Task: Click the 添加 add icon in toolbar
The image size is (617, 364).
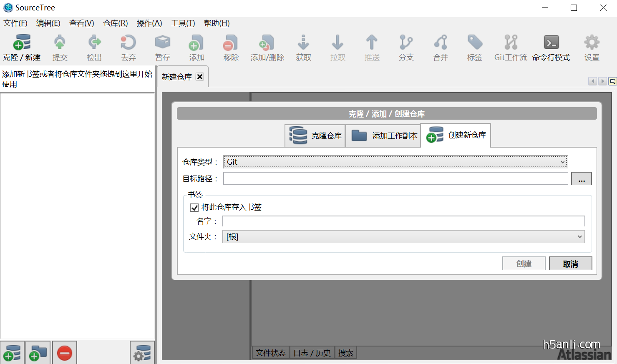Action: point(196,42)
